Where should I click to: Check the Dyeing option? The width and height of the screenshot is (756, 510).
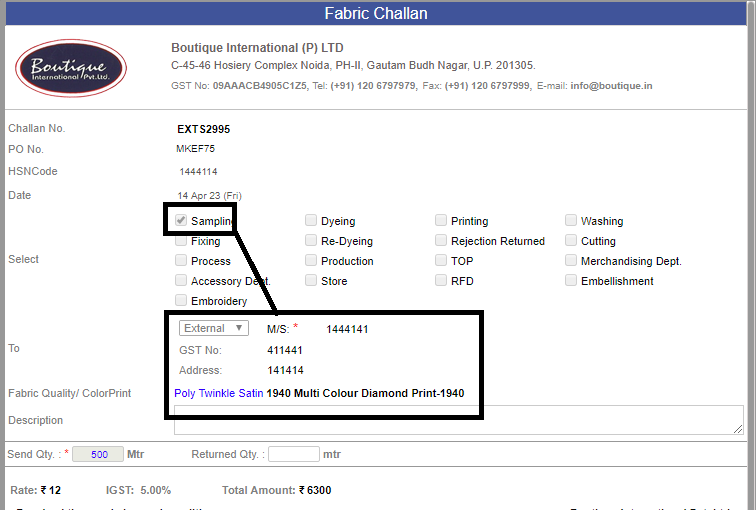pyautogui.click(x=311, y=220)
